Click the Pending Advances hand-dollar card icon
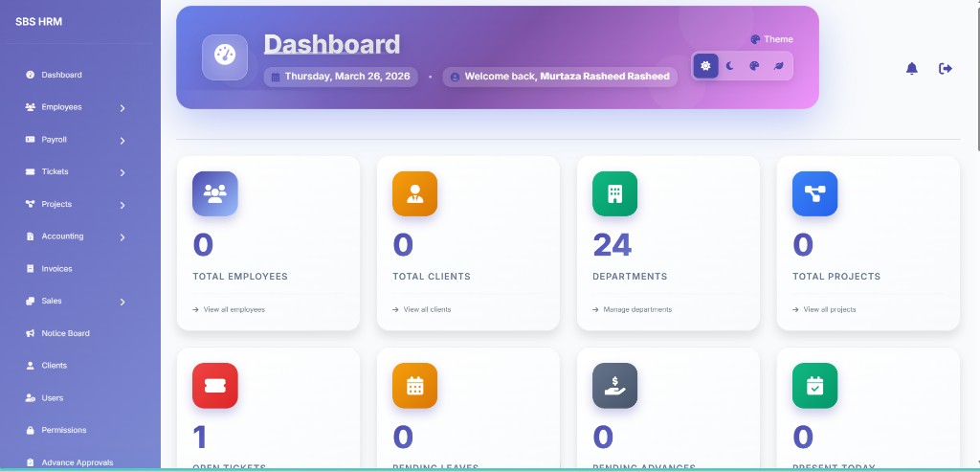Viewport: 980px width, 472px height. tap(615, 386)
